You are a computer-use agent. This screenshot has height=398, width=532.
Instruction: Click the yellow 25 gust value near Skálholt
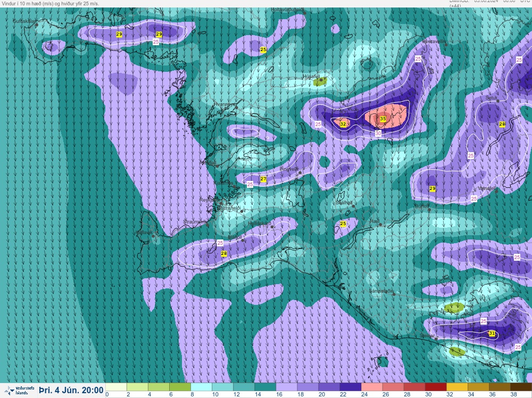click(x=343, y=223)
